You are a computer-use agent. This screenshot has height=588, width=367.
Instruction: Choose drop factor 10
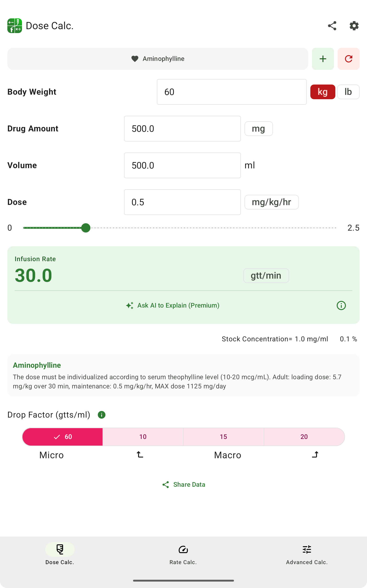(x=143, y=437)
